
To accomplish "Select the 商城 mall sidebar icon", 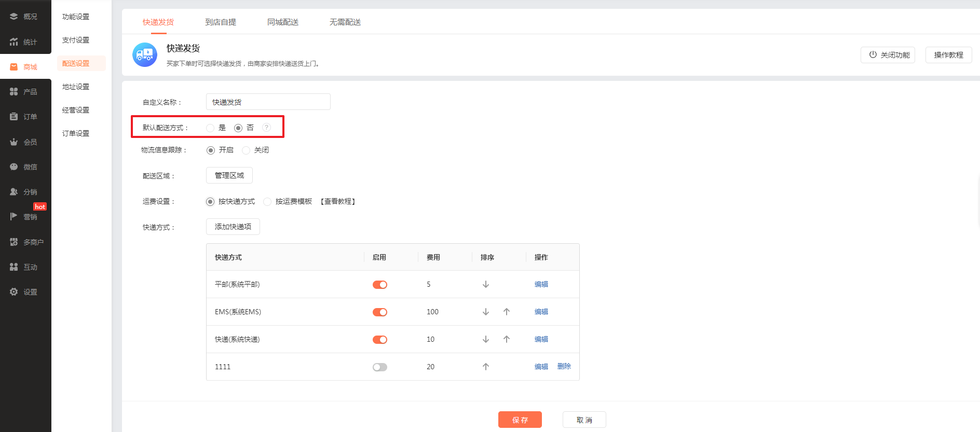I will [x=14, y=67].
